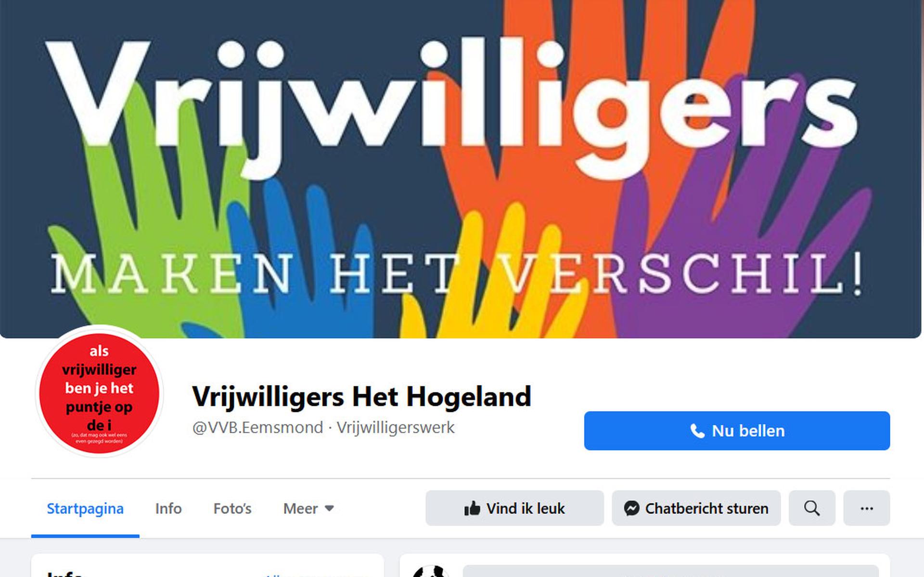Image resolution: width=924 pixels, height=577 pixels.
Task: Open the Meer tab menu
Action: (308, 508)
